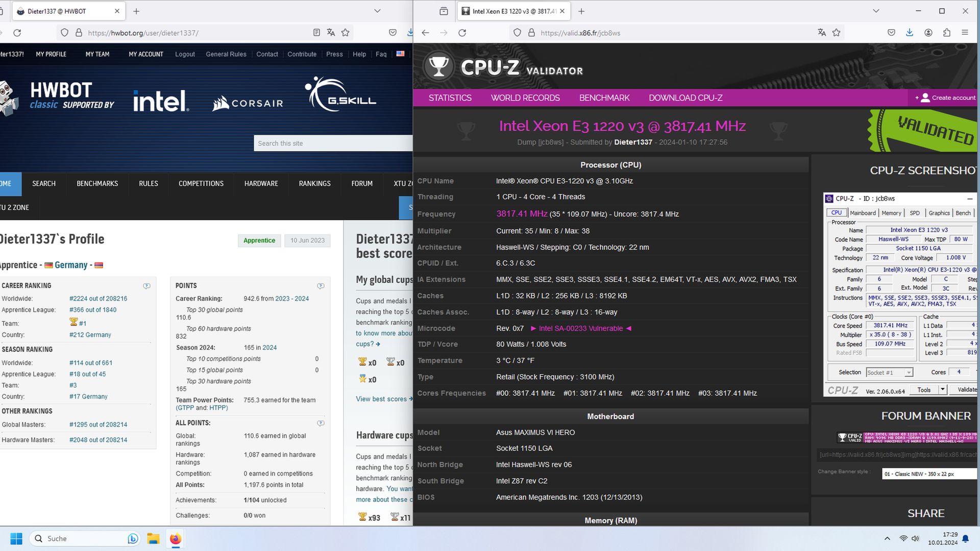Go back in CPU-Z Validator browser
Viewport: 980px width, 551px height.
point(425,33)
